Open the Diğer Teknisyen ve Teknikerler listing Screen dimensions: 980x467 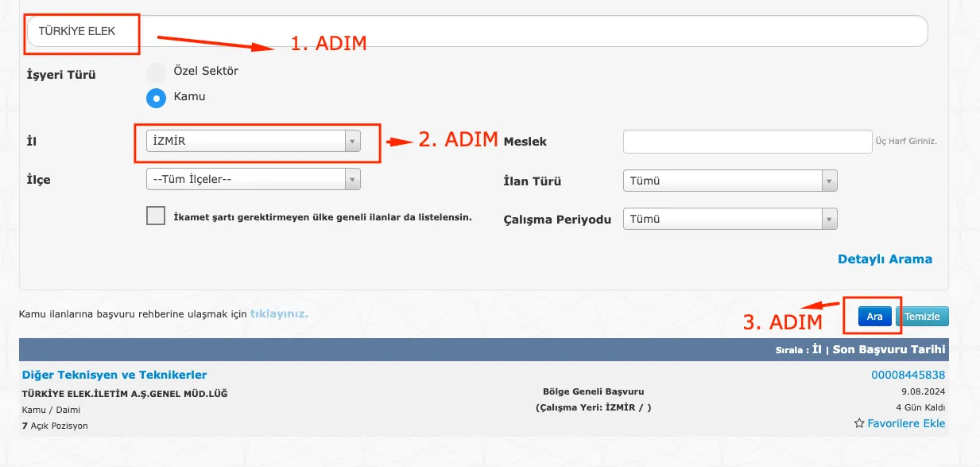coord(114,375)
